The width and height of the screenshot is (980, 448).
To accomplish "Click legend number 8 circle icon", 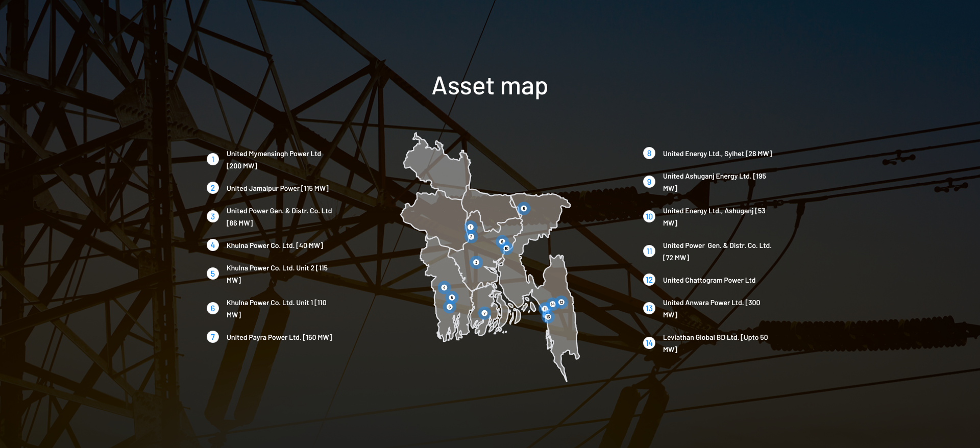I will (649, 154).
